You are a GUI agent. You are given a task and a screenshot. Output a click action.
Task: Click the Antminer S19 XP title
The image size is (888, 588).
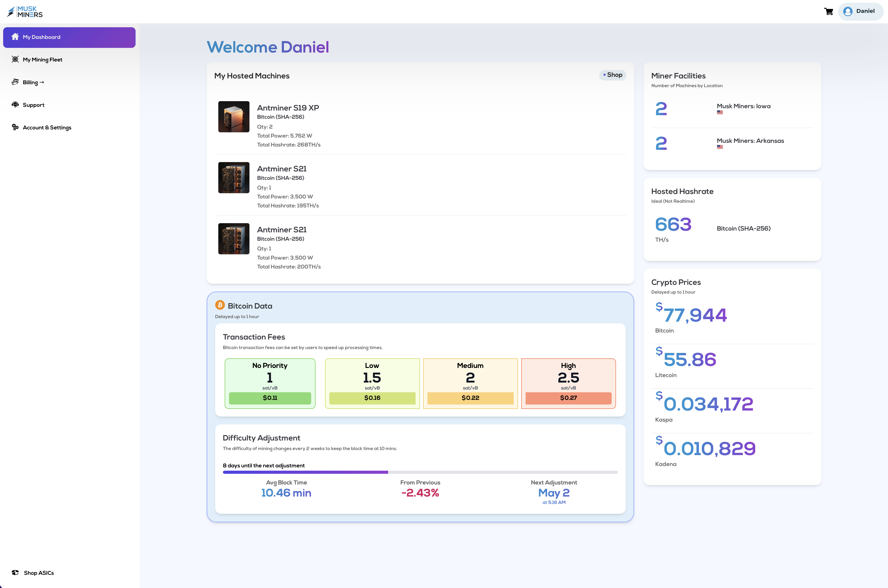click(x=288, y=108)
